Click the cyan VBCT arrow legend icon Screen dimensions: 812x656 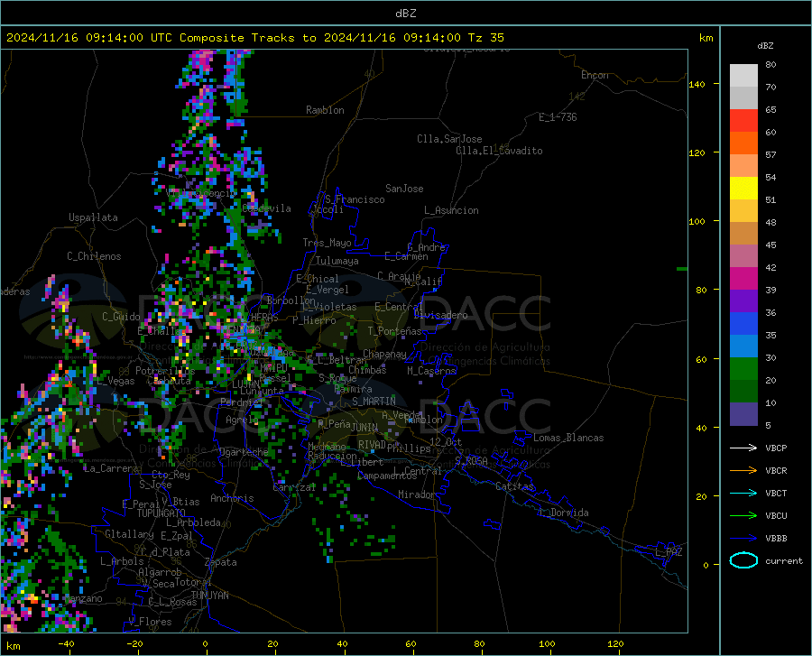pos(743,493)
